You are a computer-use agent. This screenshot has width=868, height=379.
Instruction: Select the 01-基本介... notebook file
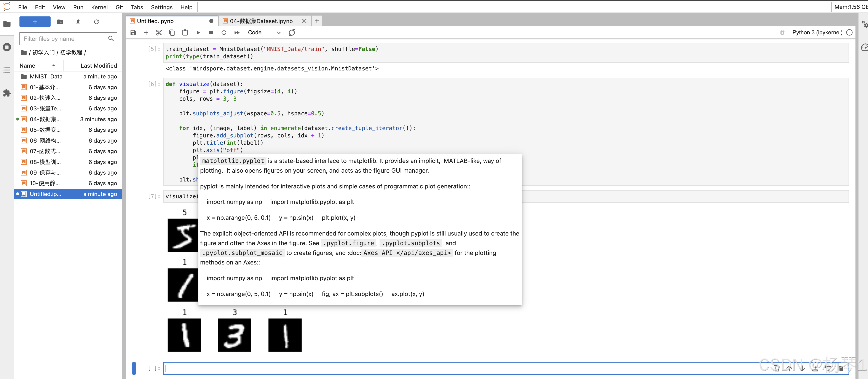pos(68,87)
